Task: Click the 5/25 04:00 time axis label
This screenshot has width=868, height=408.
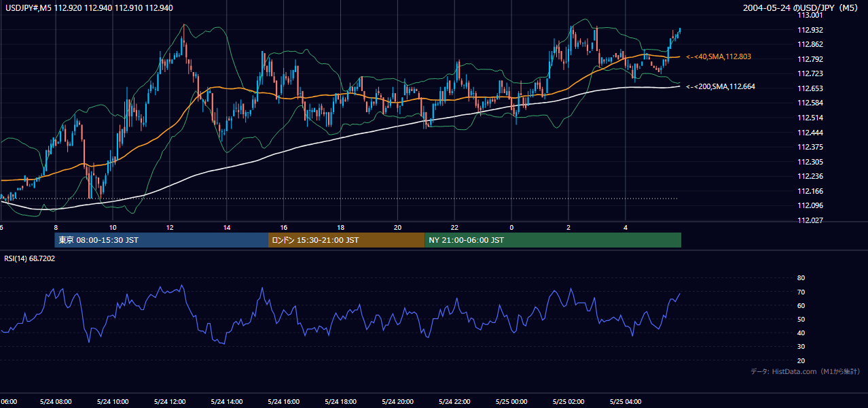Action: tap(626, 401)
